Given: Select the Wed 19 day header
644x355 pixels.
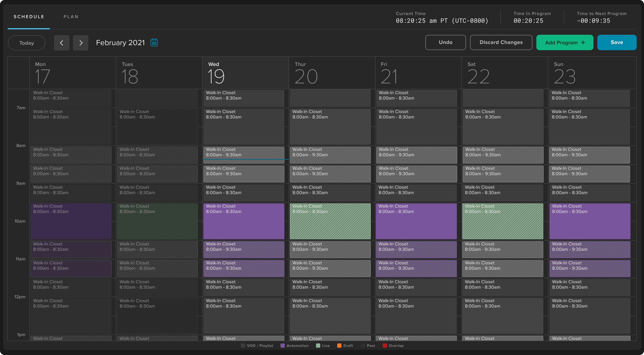Looking at the screenshot, I should click(x=246, y=73).
